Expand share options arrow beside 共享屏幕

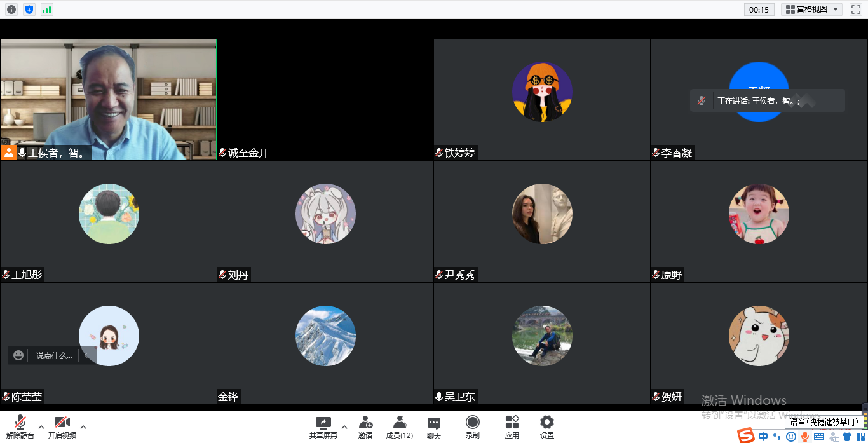click(344, 426)
